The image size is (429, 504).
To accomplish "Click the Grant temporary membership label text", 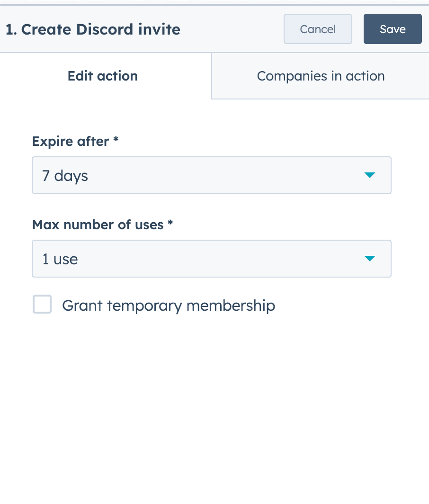I will [x=168, y=306].
